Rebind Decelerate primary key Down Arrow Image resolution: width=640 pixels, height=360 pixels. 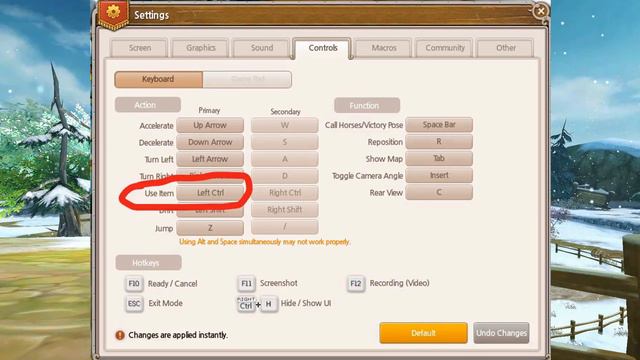click(x=210, y=142)
